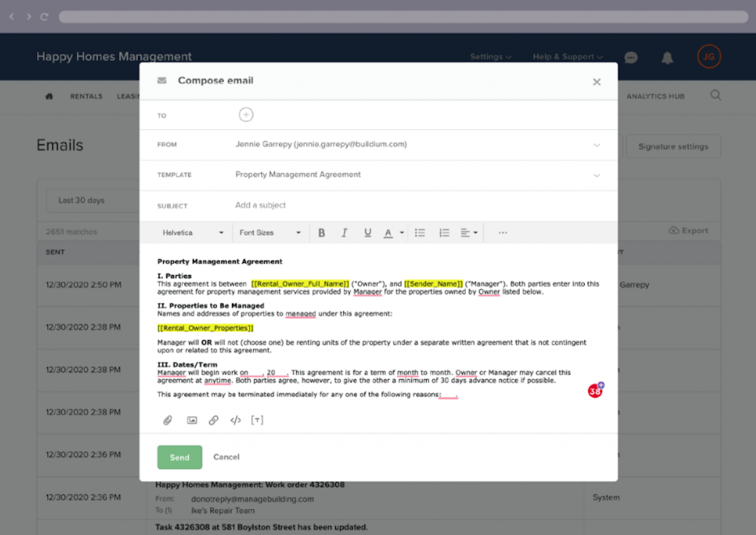Open the Settings menu

coord(491,57)
